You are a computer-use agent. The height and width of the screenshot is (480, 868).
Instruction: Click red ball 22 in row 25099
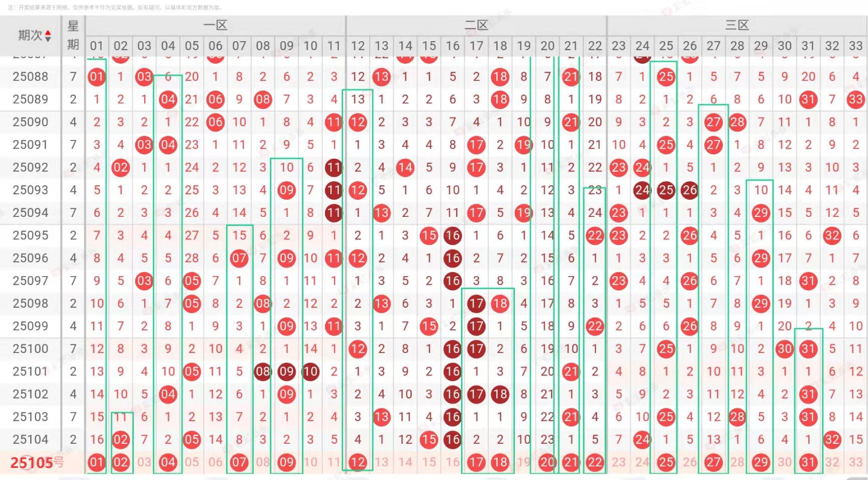click(x=595, y=326)
